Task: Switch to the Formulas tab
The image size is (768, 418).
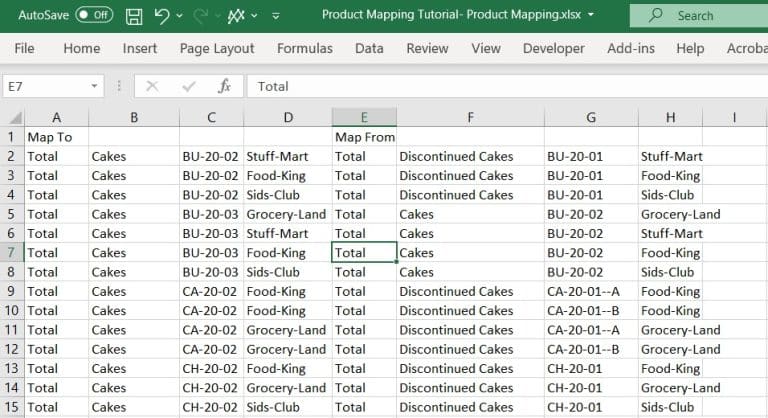Action: coord(305,48)
